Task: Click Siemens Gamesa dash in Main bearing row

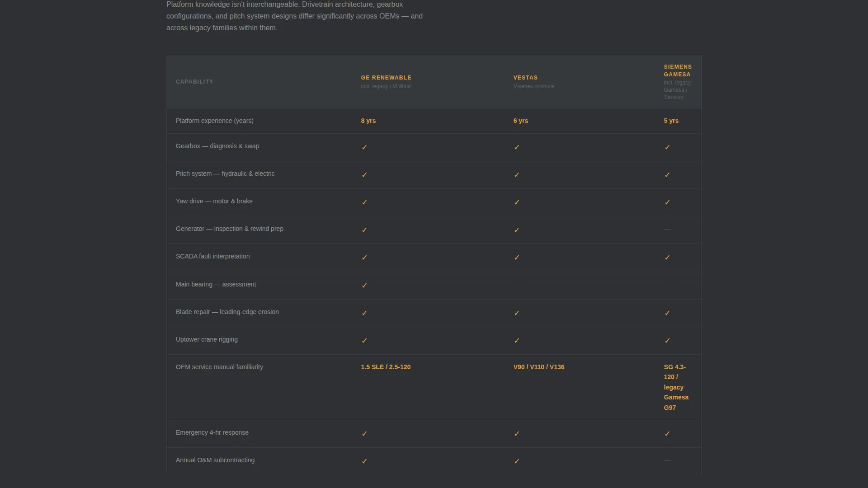Action: 667,285
